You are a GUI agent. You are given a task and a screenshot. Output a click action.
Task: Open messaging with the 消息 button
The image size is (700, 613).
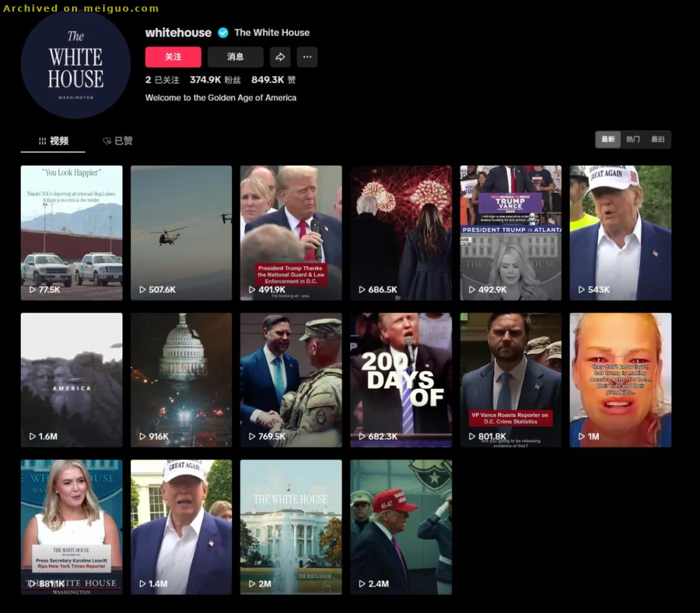(x=235, y=57)
